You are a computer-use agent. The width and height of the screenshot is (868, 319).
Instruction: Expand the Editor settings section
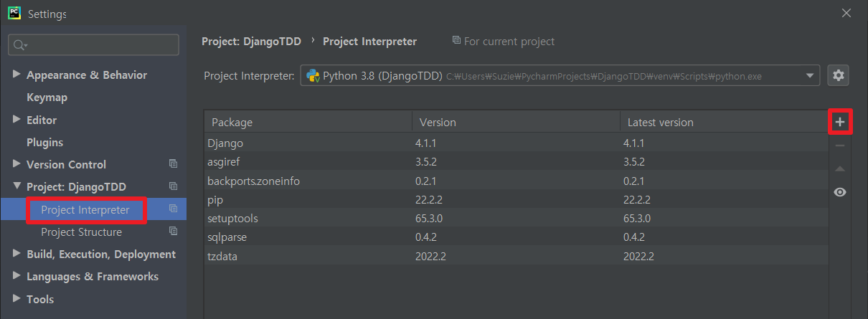16,120
